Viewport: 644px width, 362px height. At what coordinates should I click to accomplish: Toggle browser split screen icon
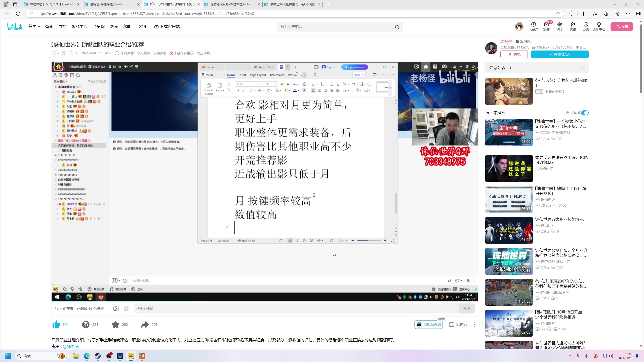tap(583, 14)
